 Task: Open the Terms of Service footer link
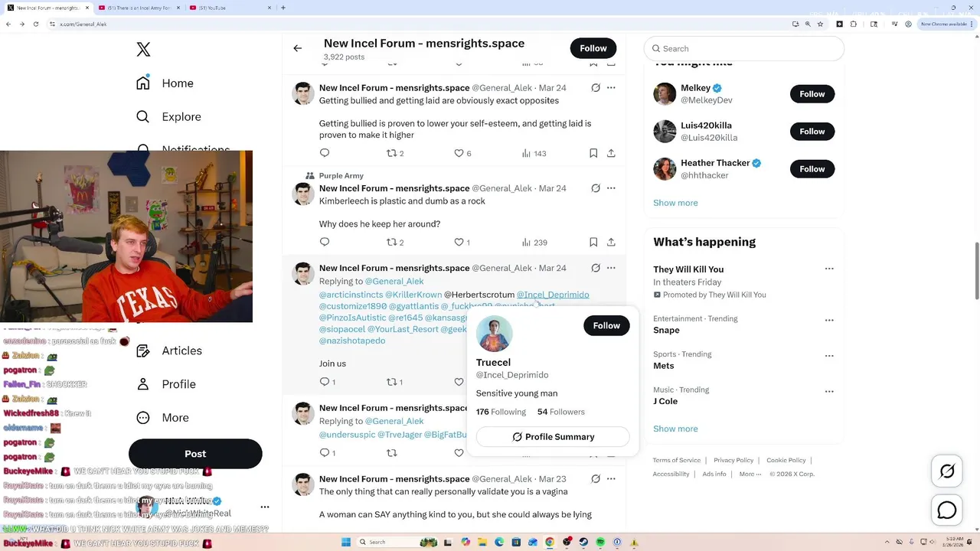pos(677,460)
